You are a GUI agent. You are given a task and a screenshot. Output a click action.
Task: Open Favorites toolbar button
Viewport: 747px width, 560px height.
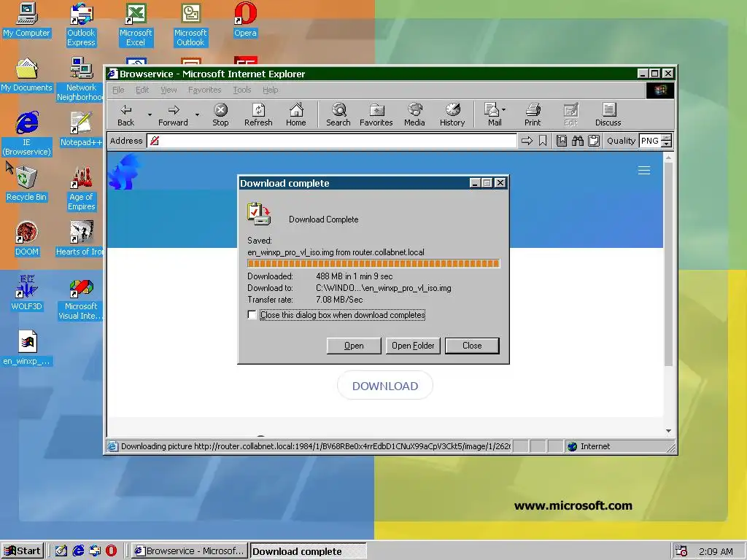(x=376, y=114)
